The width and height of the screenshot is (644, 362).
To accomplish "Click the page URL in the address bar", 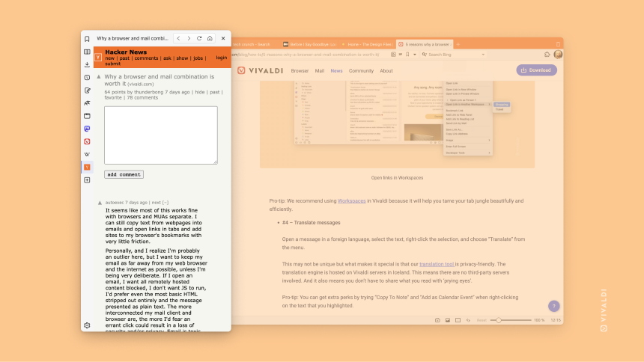I will click(306, 54).
